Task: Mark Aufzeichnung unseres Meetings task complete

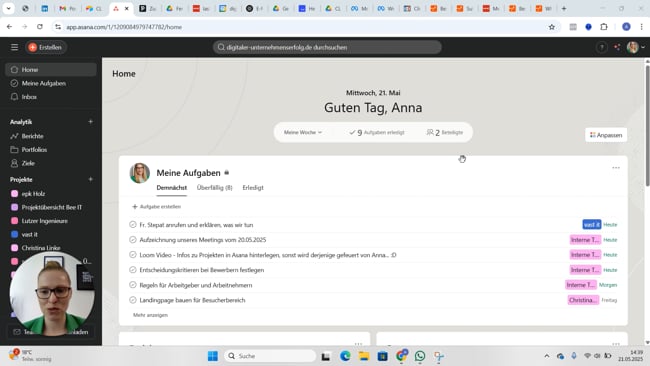Action: coord(133,240)
